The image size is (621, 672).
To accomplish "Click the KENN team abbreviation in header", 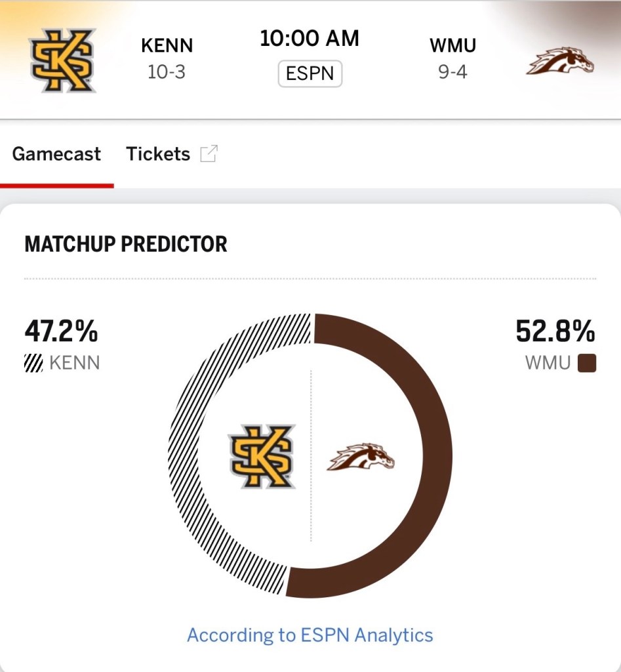I will 167,46.
